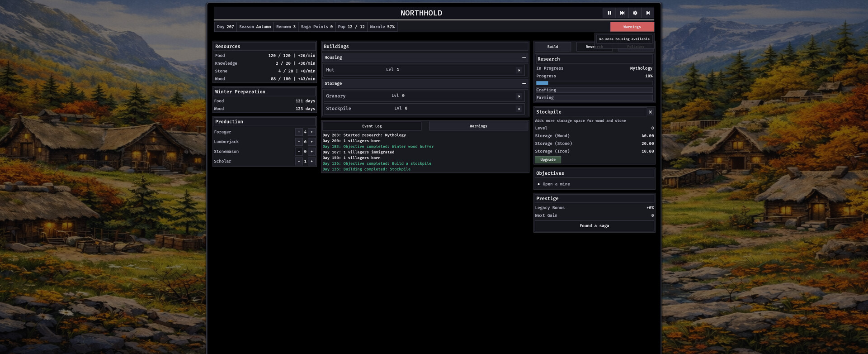Click the Stockpile row arrow
868x354 pixels.
tap(519, 109)
